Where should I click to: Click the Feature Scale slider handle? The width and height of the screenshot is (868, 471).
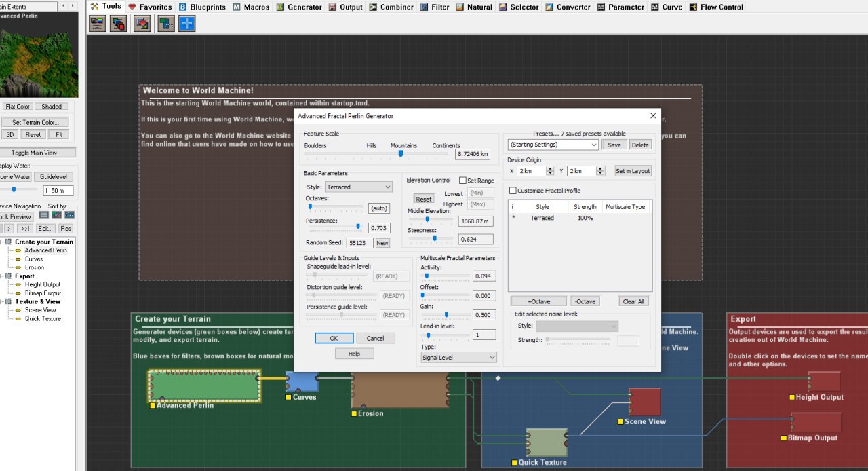click(x=400, y=153)
